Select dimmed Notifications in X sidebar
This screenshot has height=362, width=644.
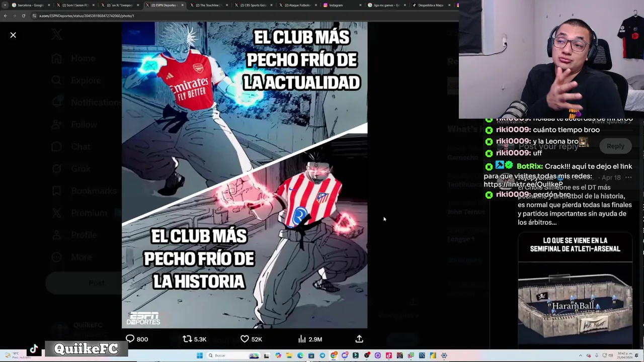pos(87,103)
